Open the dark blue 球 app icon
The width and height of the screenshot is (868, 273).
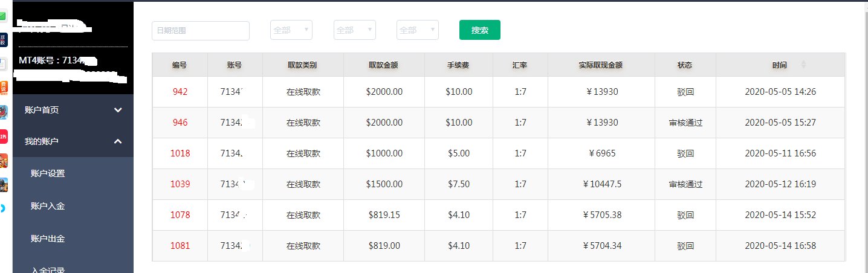[x=3, y=40]
